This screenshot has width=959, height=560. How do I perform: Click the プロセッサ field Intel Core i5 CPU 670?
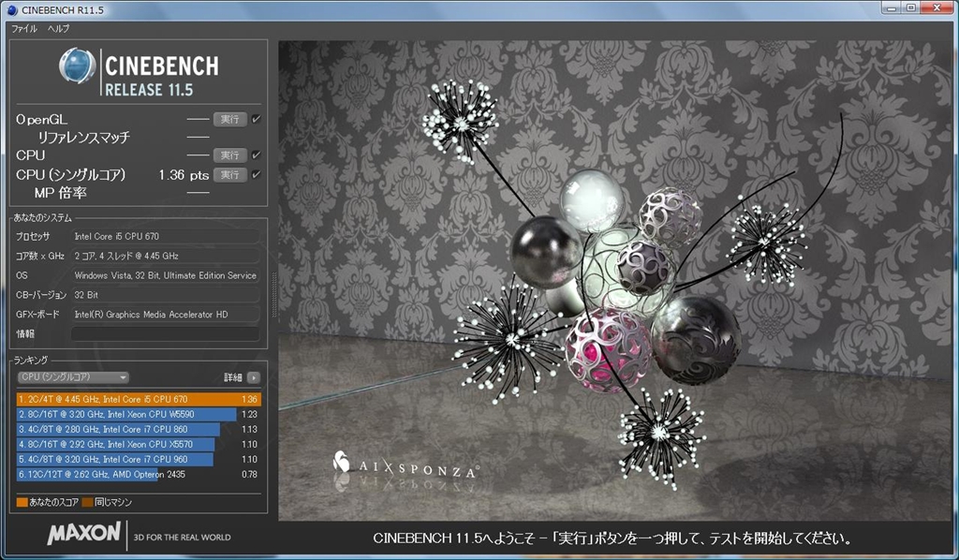(x=166, y=236)
